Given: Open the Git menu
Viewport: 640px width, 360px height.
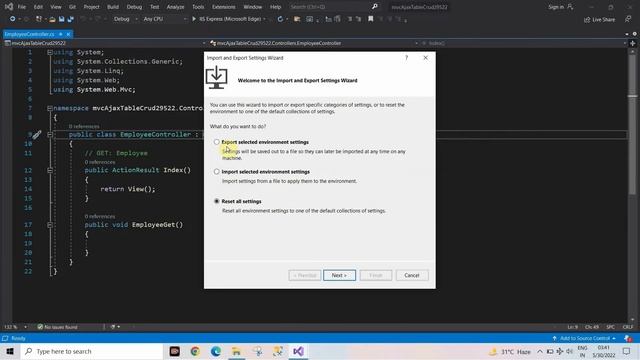Looking at the screenshot, I should point(72,7).
